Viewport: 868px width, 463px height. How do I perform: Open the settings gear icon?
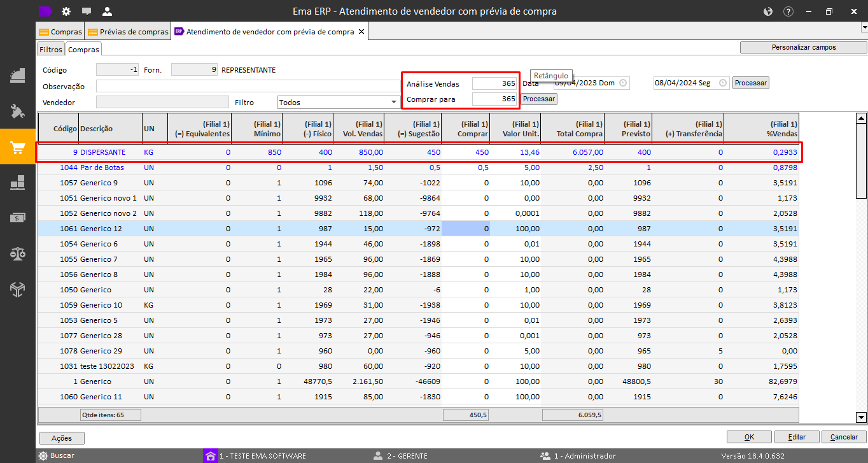pos(66,11)
